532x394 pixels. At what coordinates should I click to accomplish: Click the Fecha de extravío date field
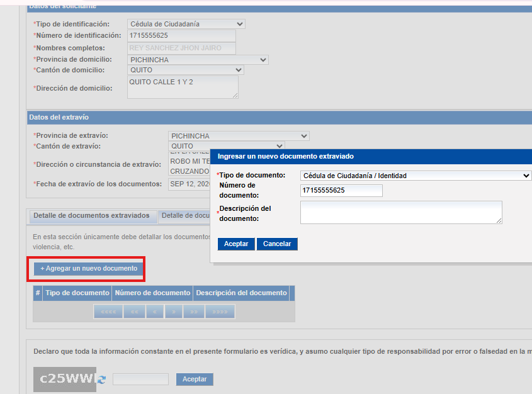tap(190, 184)
